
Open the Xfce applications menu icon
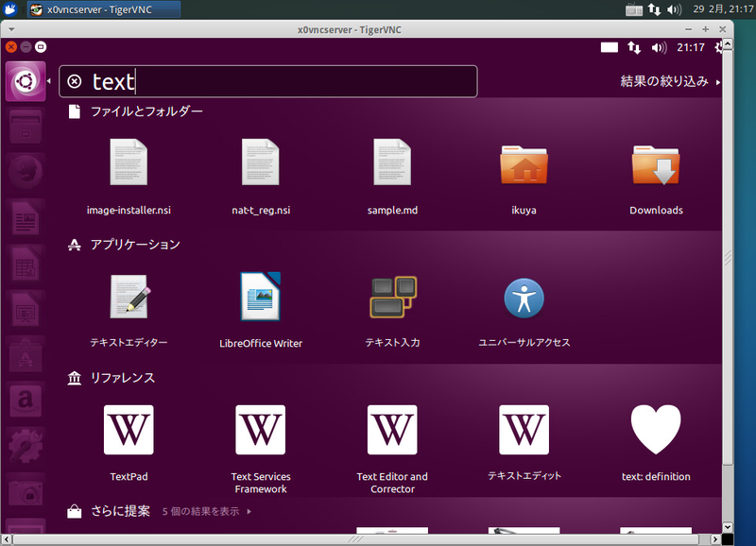click(x=10, y=9)
